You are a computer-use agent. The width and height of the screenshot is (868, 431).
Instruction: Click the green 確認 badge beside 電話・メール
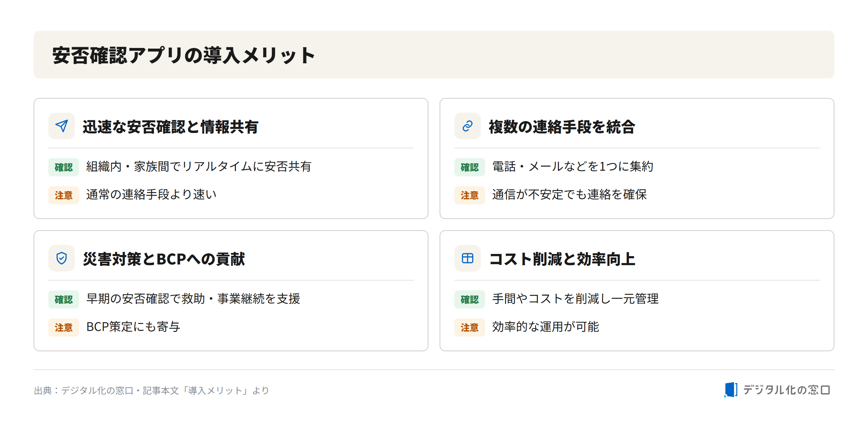tap(470, 167)
